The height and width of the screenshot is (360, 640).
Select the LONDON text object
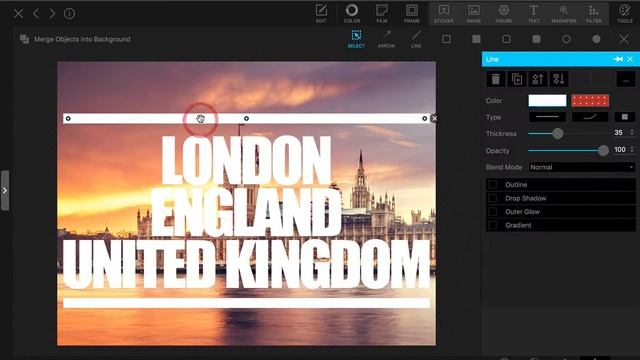(247, 160)
